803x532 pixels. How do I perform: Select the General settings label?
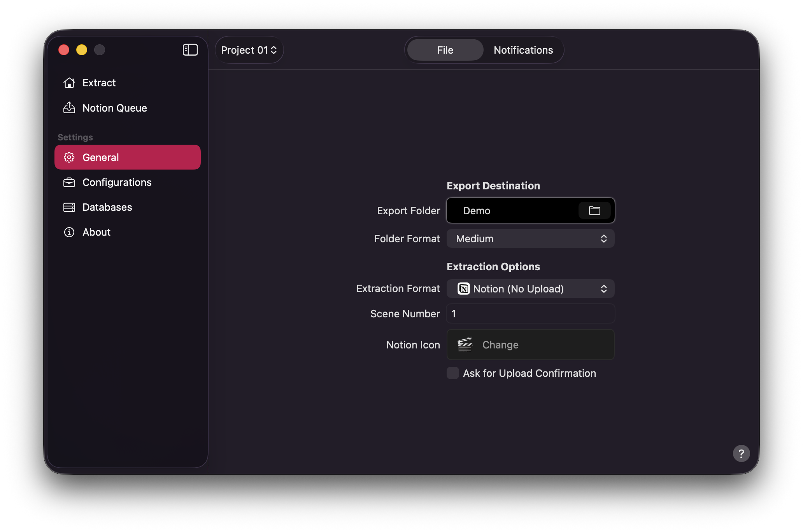pos(101,157)
